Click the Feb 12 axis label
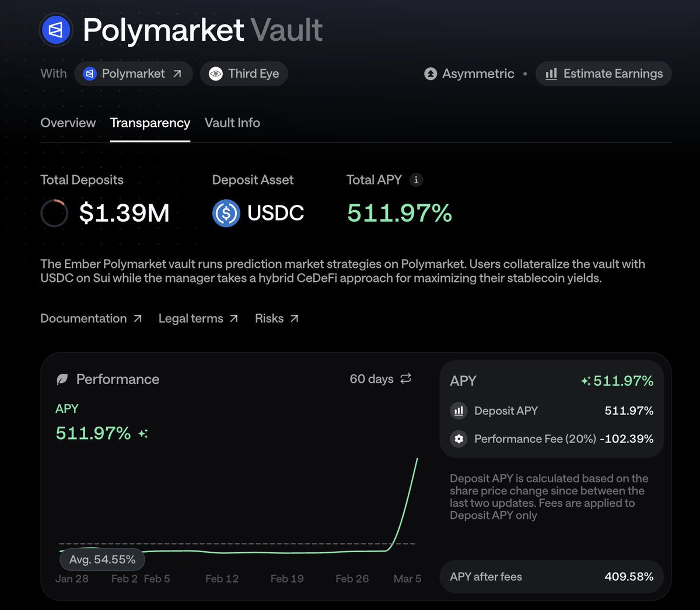This screenshot has width=700, height=610. coord(222,578)
